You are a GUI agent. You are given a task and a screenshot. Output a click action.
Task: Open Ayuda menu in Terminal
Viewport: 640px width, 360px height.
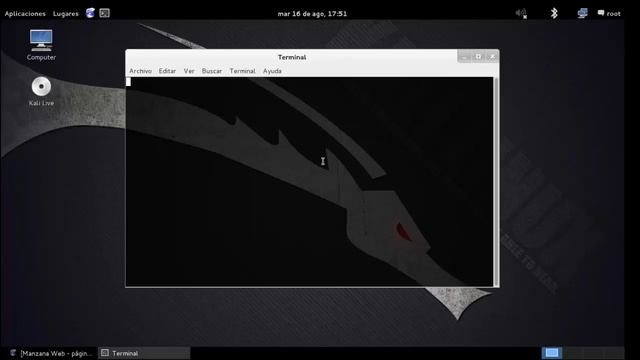coord(272,71)
